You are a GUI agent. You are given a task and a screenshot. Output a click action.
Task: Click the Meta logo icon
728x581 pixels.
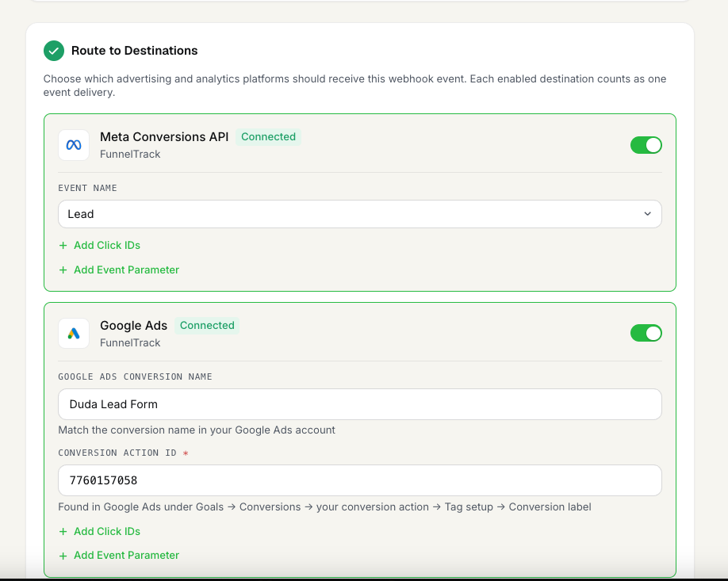tap(74, 145)
